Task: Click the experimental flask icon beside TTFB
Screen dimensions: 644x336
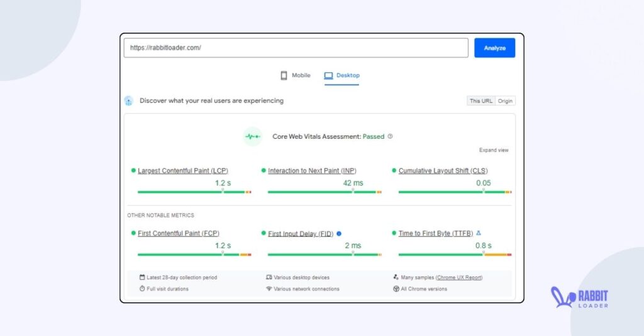Action: (479, 233)
